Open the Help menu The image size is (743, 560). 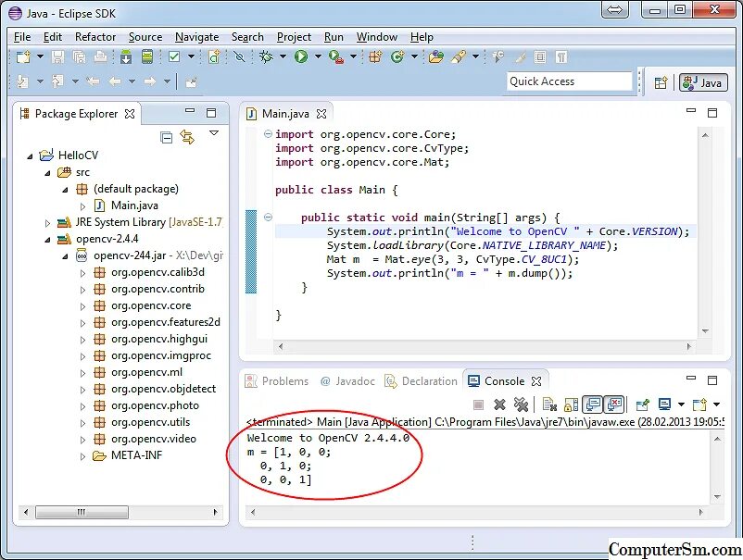pyautogui.click(x=422, y=37)
